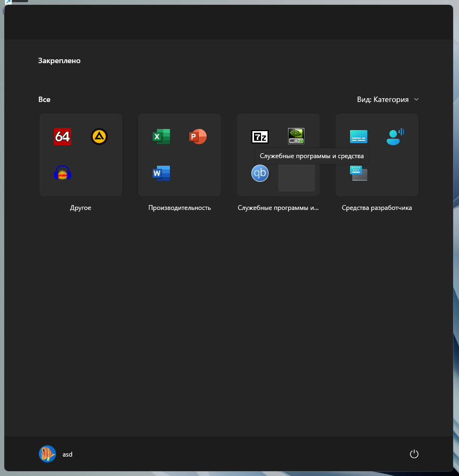Open the NVIDIA utility icon
Image resolution: width=459 pixels, height=476 pixels.
297,136
